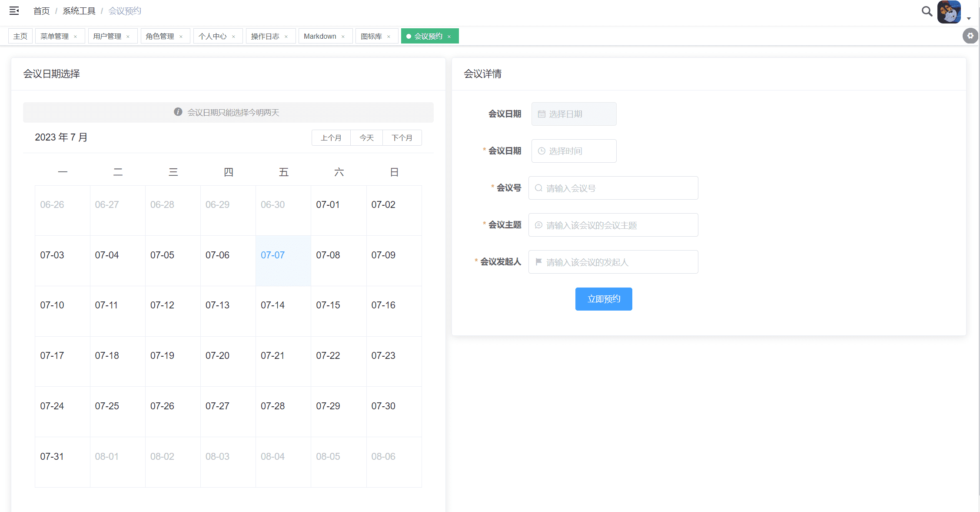Focus the 会议主题 input field

(613, 225)
